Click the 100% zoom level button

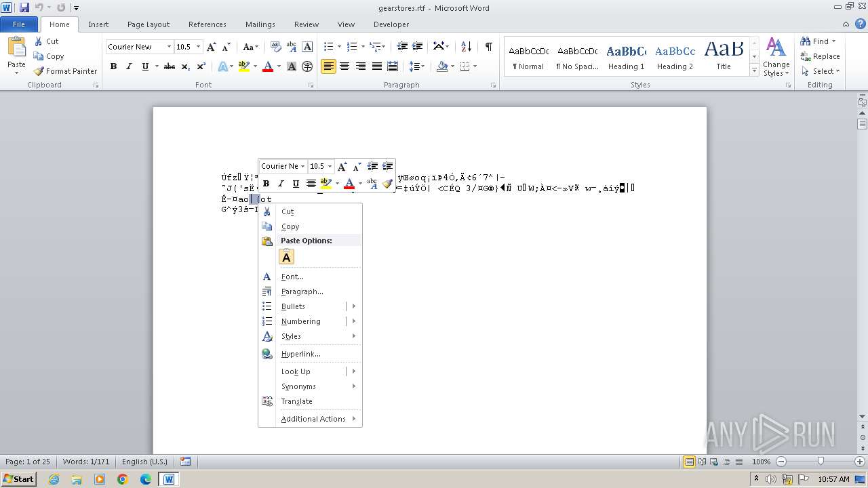pos(761,462)
